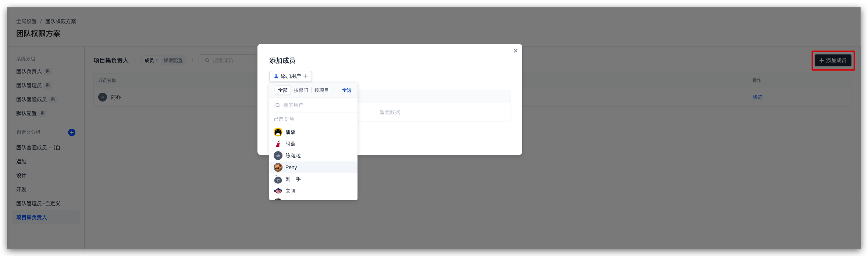The height and width of the screenshot is (256, 868).
Task: Click the blue plus icon next to 自定义分组
Action: point(72,132)
